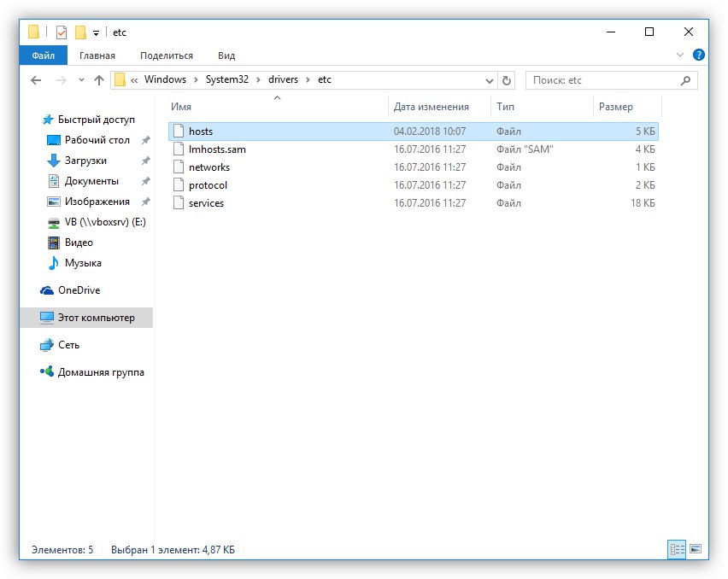Open Документы in sidebar
Screen dimensions: 728x579
[91, 181]
